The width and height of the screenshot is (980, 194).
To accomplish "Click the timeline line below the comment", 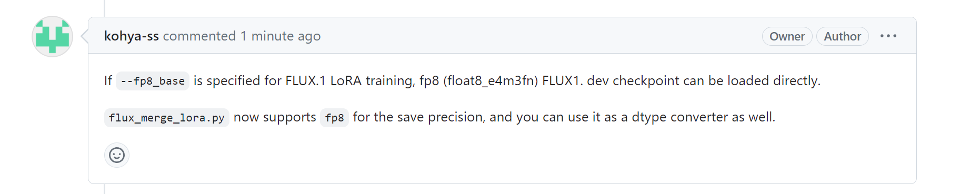I will pyautogui.click(x=105, y=189).
